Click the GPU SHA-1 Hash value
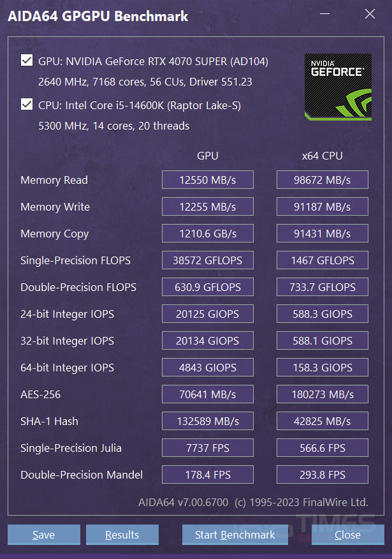This screenshot has height=559, width=392. pyautogui.click(x=207, y=421)
